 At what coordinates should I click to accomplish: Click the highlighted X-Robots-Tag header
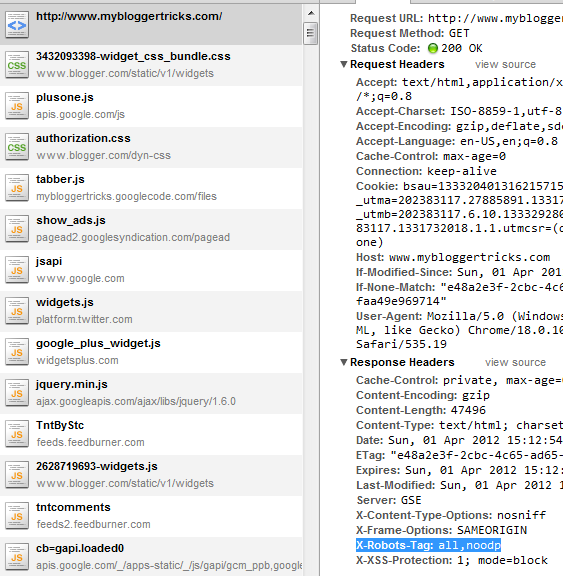point(428,545)
